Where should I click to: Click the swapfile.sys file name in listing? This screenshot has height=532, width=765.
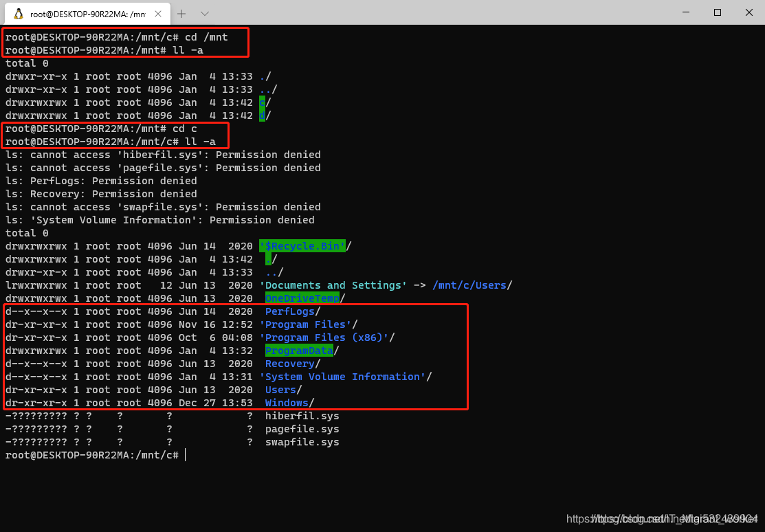[x=302, y=442]
